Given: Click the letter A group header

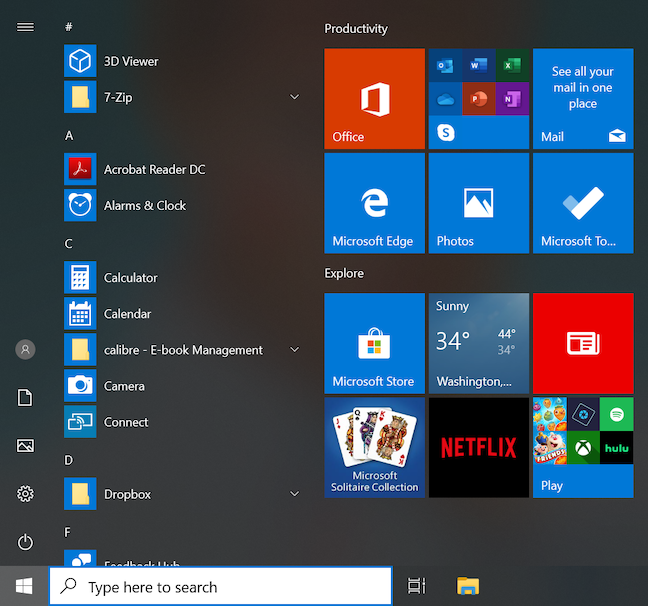Looking at the screenshot, I should point(69,135).
